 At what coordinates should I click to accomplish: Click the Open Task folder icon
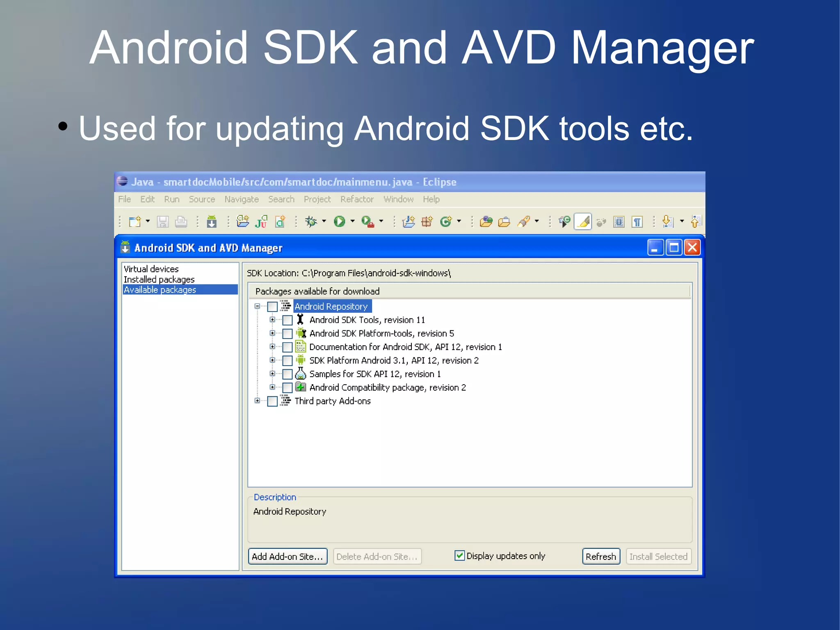click(504, 222)
